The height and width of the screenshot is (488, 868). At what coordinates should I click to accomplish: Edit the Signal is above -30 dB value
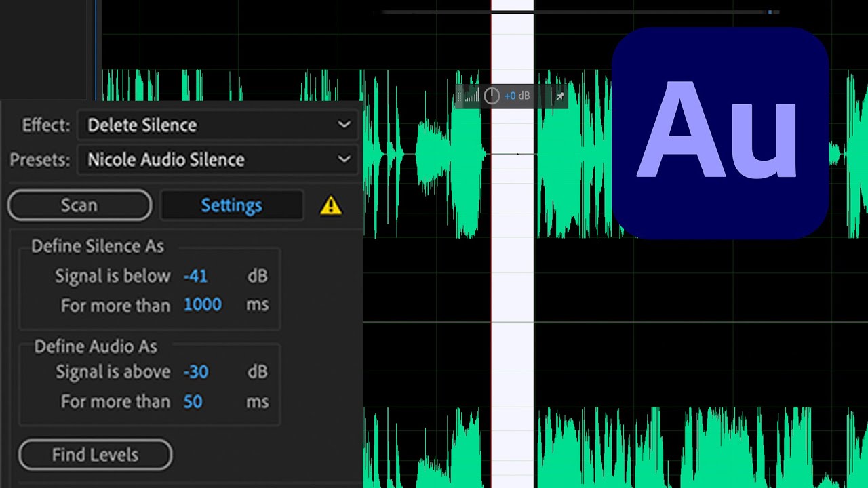tap(195, 372)
